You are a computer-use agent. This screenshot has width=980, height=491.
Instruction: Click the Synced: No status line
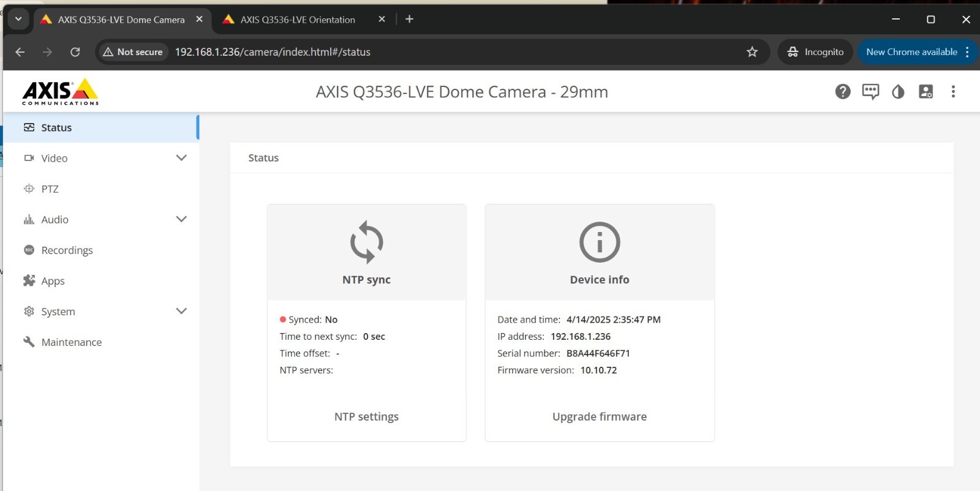pyautogui.click(x=309, y=320)
